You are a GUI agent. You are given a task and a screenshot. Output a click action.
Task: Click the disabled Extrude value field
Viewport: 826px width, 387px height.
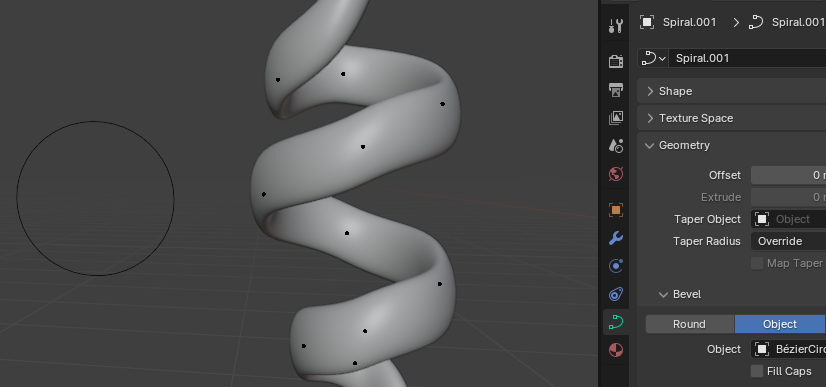click(x=788, y=197)
